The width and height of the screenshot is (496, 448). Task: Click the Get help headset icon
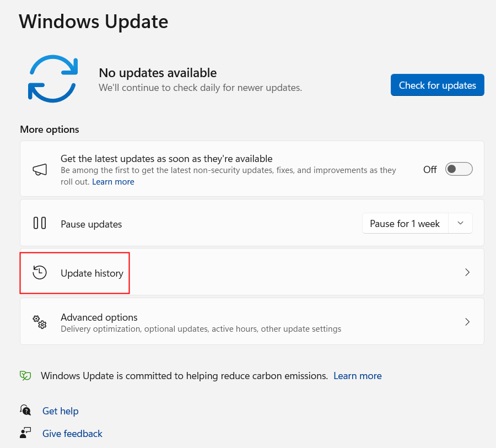coord(25,410)
